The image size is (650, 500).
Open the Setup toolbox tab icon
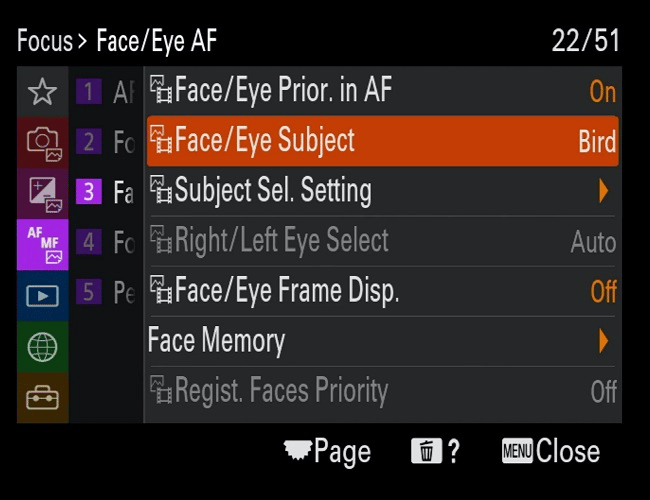(x=42, y=397)
